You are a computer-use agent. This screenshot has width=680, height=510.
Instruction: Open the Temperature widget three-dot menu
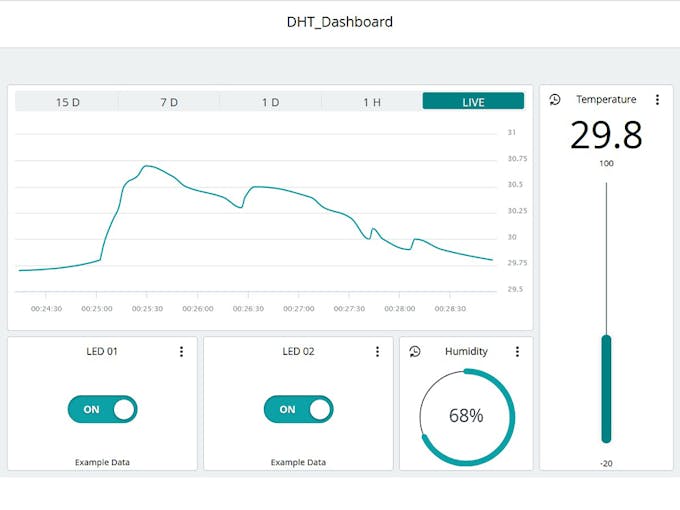tap(657, 100)
